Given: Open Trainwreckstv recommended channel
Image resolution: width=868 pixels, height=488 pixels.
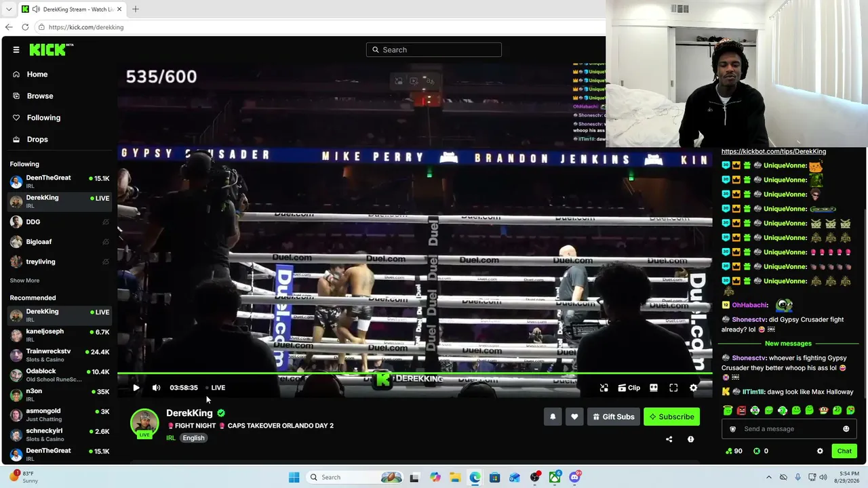Looking at the screenshot, I should (x=58, y=355).
